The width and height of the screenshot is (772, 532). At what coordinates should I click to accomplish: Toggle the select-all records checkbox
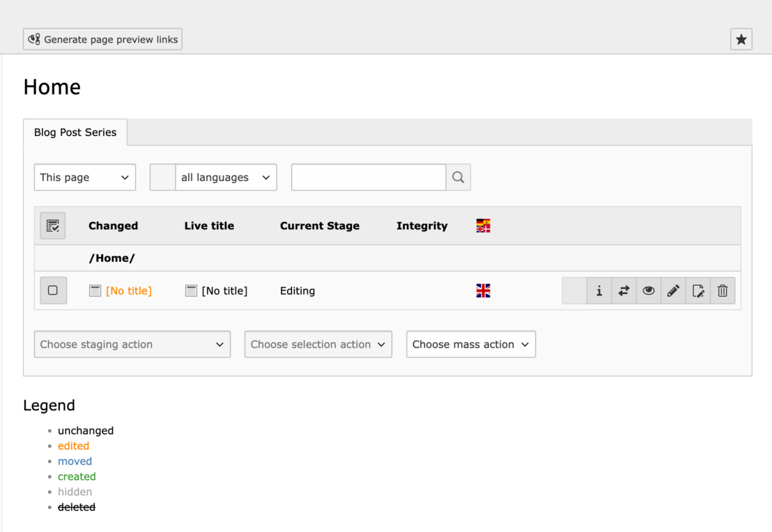(53, 225)
